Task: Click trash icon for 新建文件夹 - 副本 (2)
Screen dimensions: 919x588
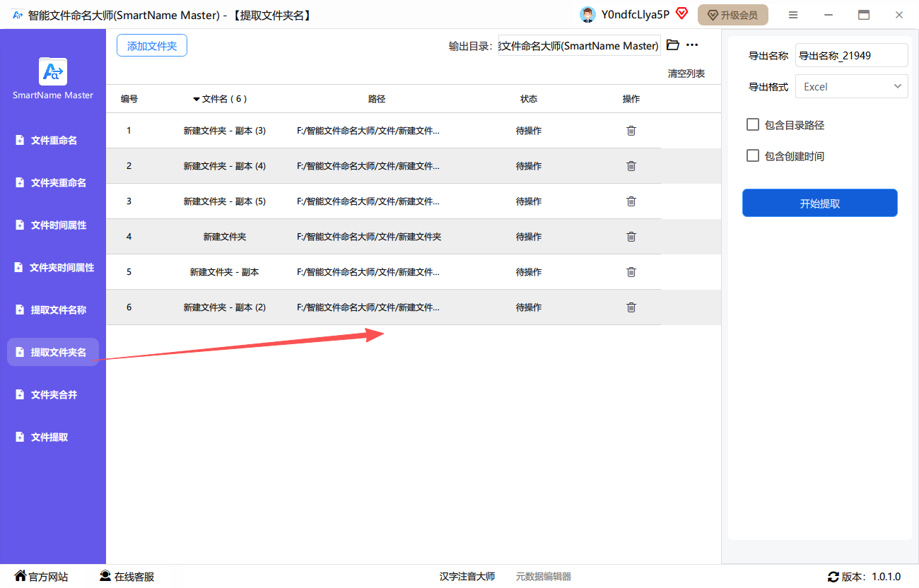Action: pyautogui.click(x=631, y=307)
